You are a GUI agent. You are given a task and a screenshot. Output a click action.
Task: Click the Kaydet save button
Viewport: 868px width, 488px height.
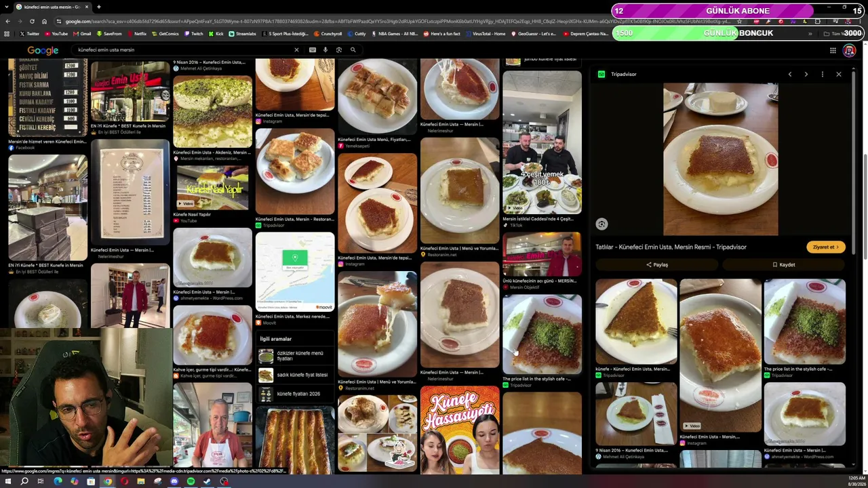pyautogui.click(x=784, y=265)
